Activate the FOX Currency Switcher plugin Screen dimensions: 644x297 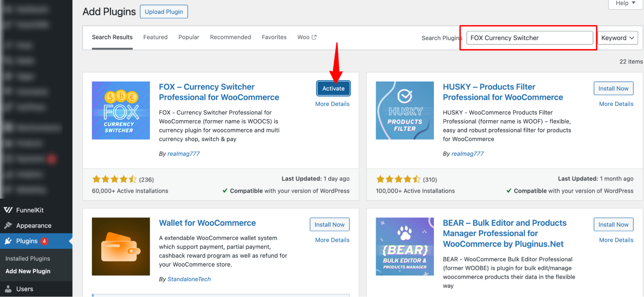click(x=333, y=88)
